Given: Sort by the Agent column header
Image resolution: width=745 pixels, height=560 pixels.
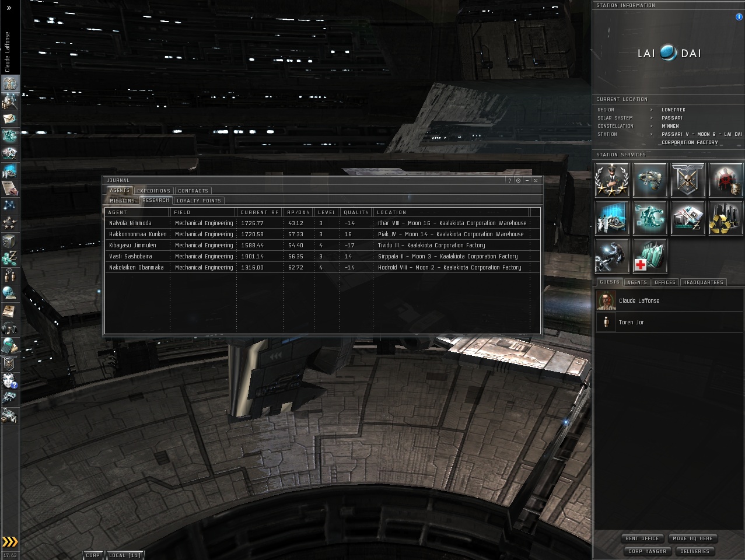Looking at the screenshot, I should (x=137, y=212).
